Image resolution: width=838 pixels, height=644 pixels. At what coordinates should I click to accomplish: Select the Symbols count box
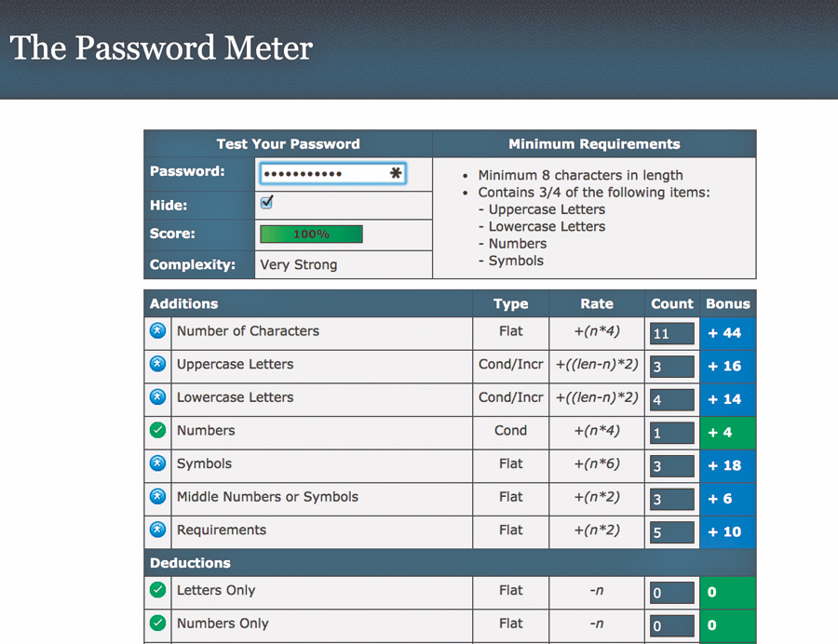click(671, 466)
